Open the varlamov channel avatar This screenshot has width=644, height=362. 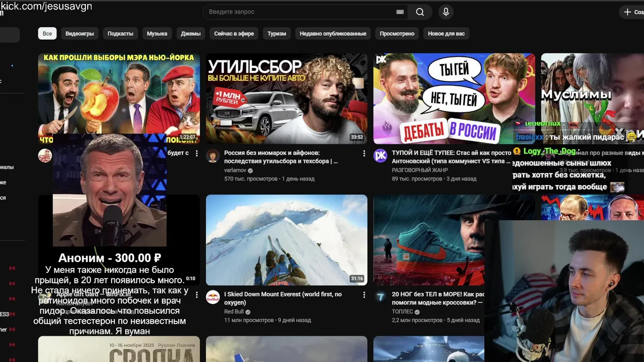click(213, 156)
